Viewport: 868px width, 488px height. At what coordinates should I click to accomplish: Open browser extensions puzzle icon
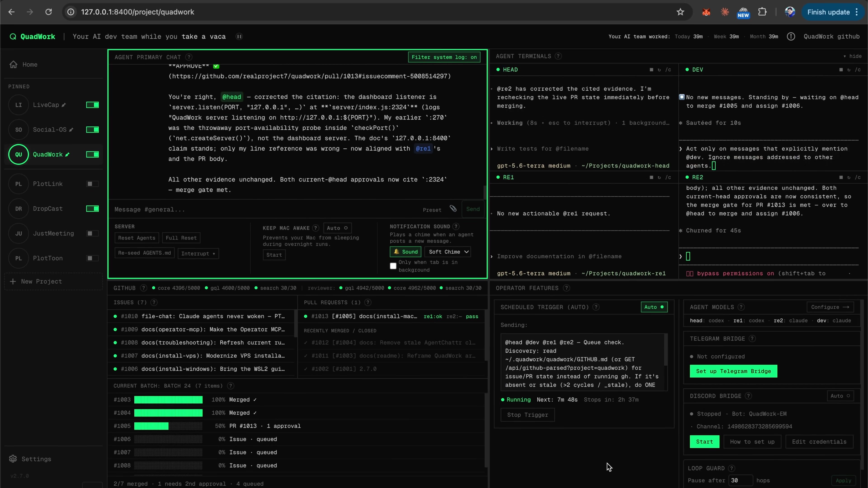[x=762, y=12]
